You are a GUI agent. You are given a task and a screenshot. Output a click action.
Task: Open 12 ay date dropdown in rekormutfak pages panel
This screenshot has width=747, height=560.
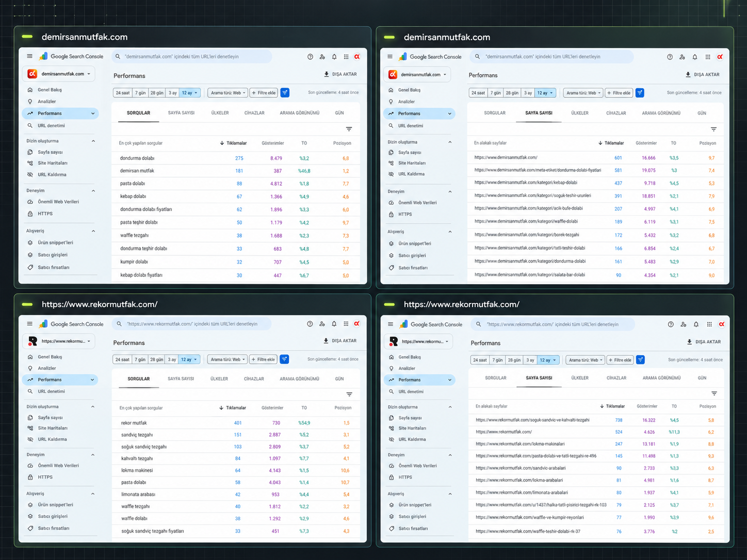547,360
